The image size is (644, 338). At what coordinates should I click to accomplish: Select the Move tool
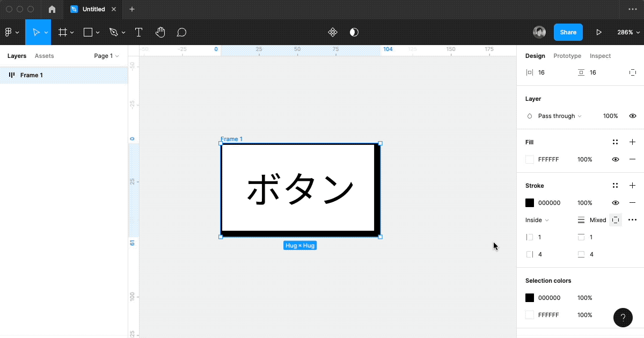tap(36, 32)
